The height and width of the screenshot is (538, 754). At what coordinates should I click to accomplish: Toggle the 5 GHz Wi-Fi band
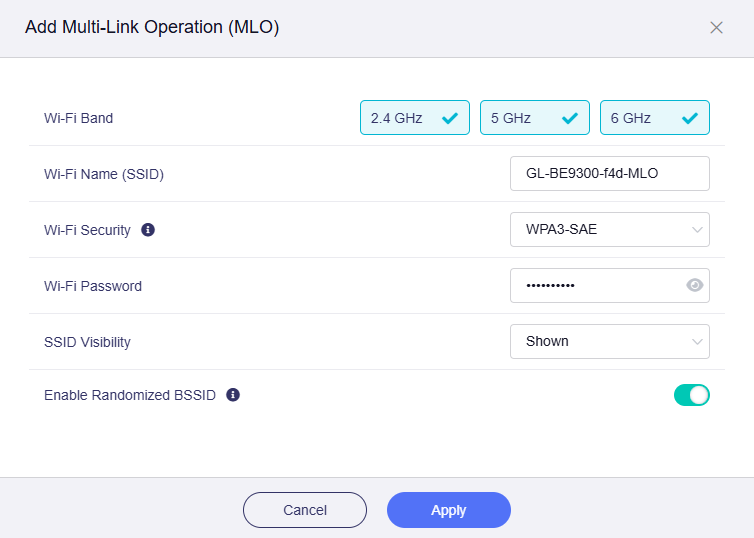(535, 118)
